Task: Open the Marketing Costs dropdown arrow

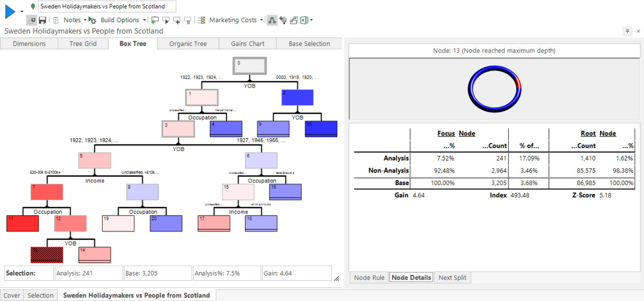Action: [262, 20]
